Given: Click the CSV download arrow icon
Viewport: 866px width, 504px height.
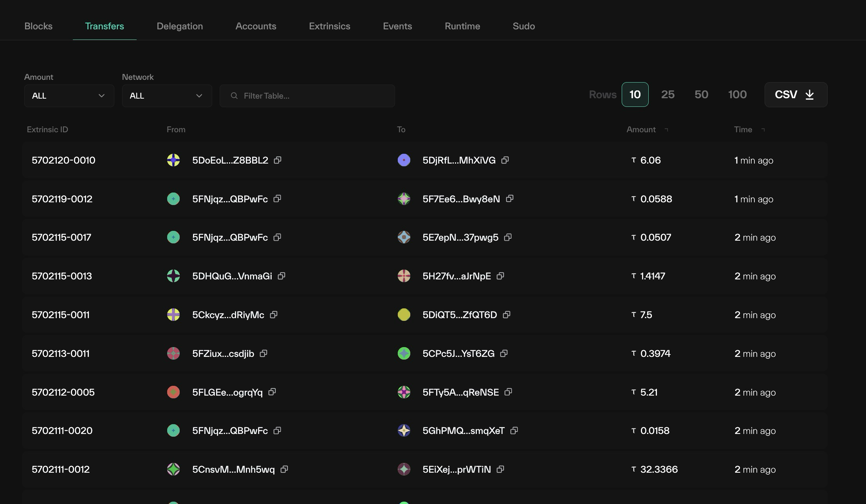Looking at the screenshot, I should [x=810, y=95].
